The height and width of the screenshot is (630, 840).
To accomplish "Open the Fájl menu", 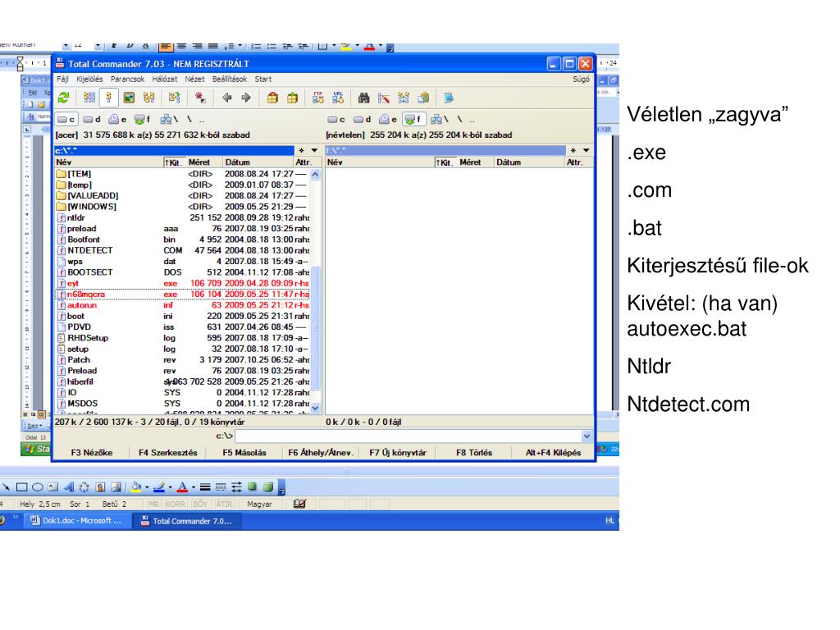I will pos(62,79).
